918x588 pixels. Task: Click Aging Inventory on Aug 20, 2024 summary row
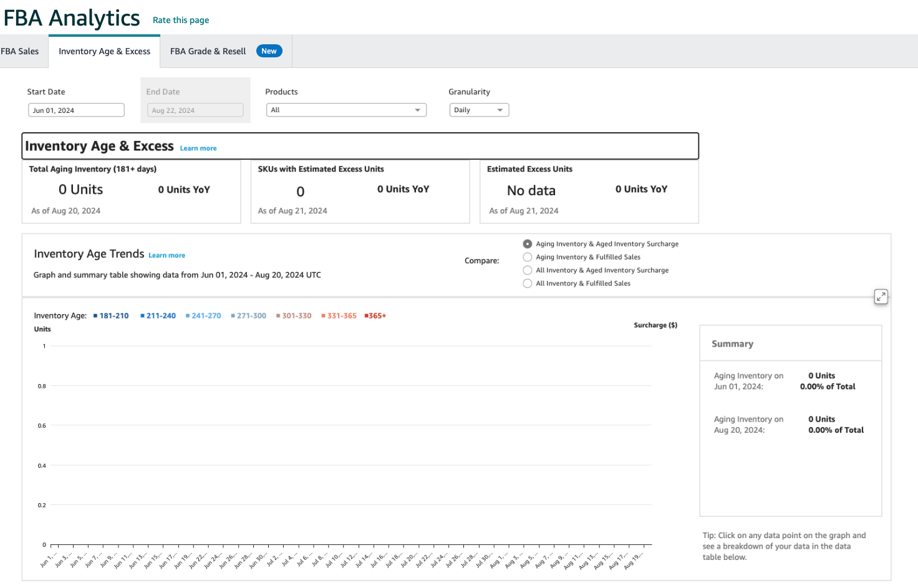tap(789, 425)
